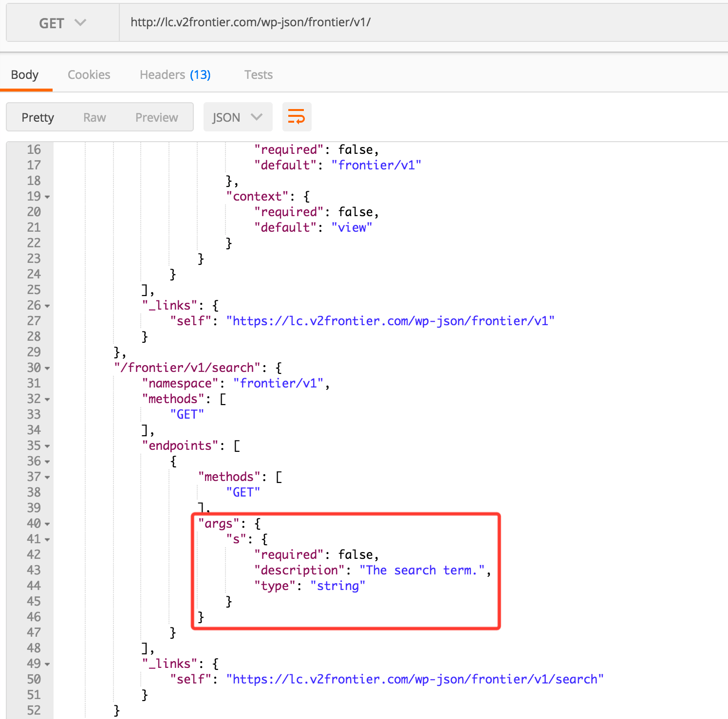Switch to the Cookies tab
Image resolution: width=728 pixels, height=719 pixels.
click(89, 75)
